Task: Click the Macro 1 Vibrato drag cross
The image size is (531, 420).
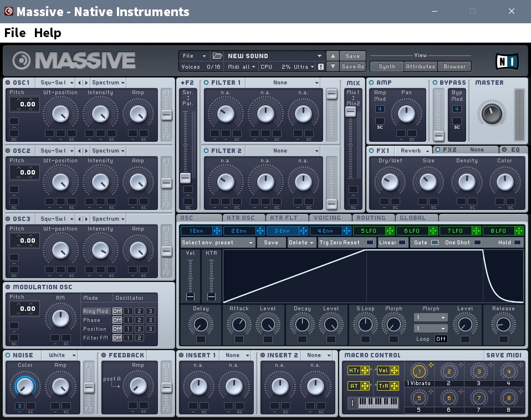Action: coord(431,365)
